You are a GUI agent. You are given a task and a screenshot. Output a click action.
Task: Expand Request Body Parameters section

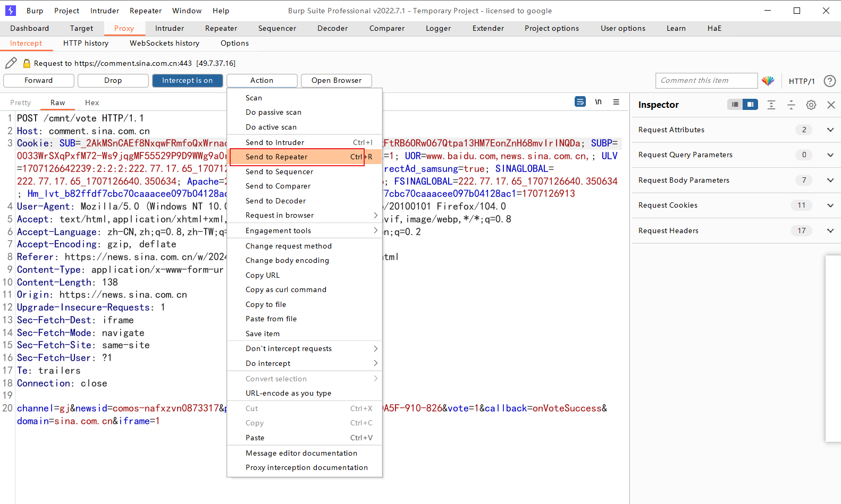(830, 181)
